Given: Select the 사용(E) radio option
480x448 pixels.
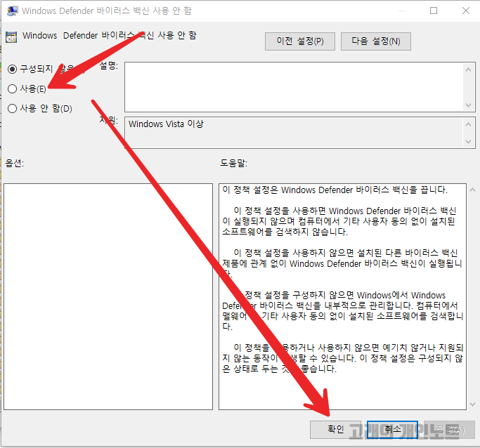Looking at the screenshot, I should tap(12, 89).
